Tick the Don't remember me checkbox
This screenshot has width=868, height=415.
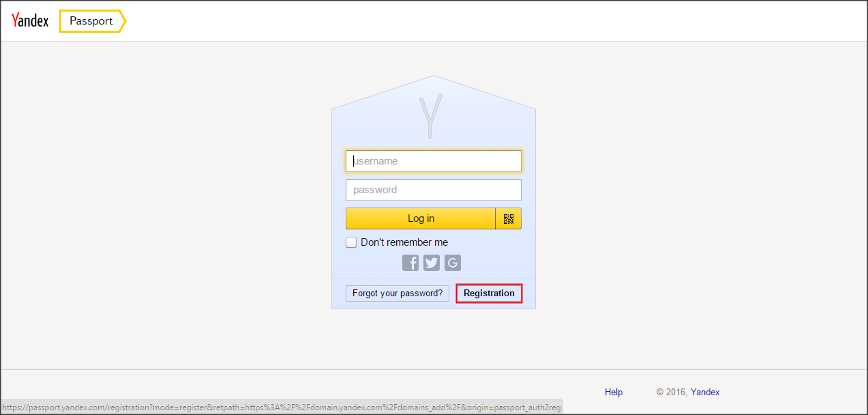pos(351,242)
